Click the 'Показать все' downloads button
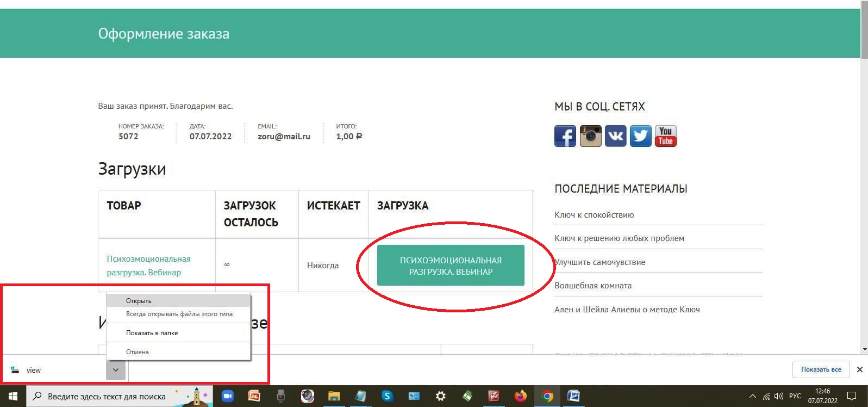This screenshot has width=868, height=407. click(x=821, y=369)
